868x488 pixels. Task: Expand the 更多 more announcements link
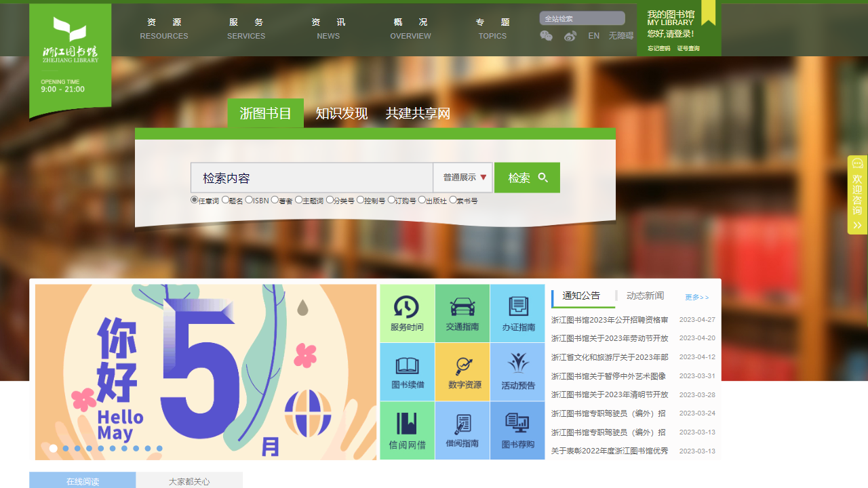tap(698, 297)
